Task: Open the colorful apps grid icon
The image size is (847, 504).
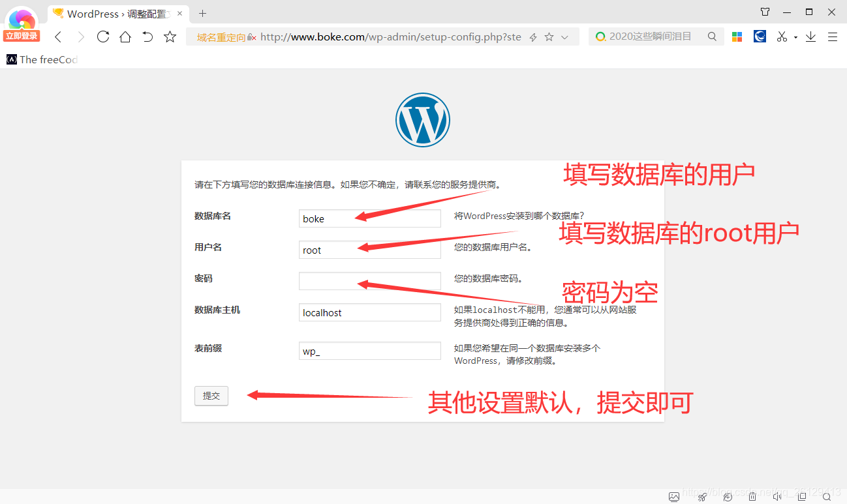Action: click(x=737, y=37)
